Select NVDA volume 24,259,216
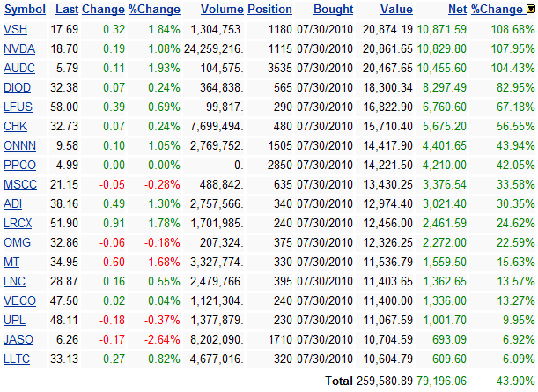538x392 pixels. (x=214, y=49)
